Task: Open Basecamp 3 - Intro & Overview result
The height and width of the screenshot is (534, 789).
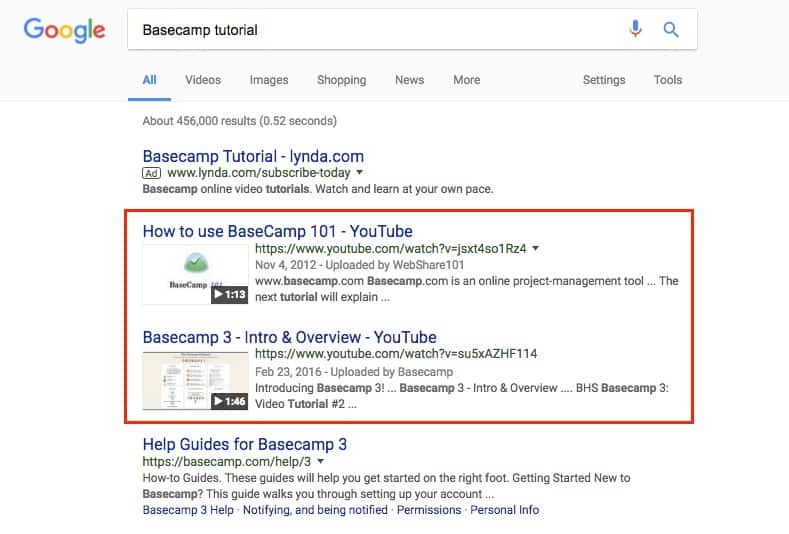Action: (289, 337)
